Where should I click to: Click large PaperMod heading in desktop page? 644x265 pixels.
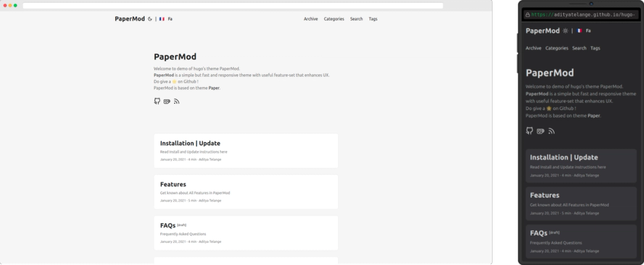coord(175,57)
